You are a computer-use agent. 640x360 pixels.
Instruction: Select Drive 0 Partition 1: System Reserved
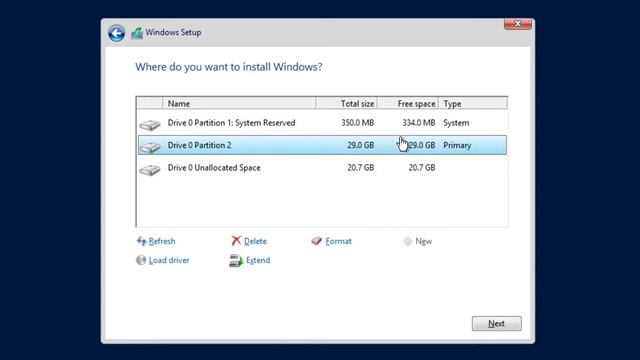point(231,123)
